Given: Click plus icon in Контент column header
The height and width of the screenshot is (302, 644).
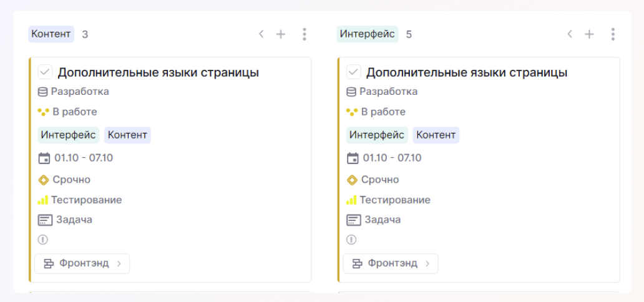Looking at the screenshot, I should 281,34.
